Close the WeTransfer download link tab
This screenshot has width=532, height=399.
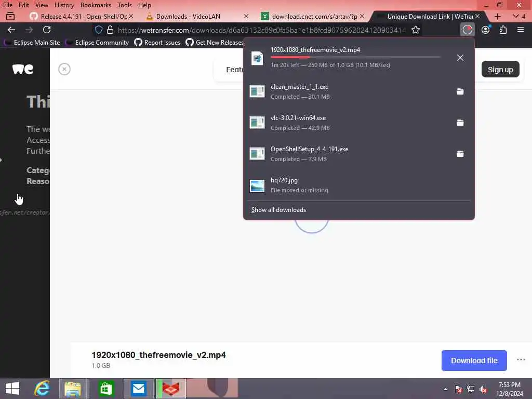(x=477, y=16)
